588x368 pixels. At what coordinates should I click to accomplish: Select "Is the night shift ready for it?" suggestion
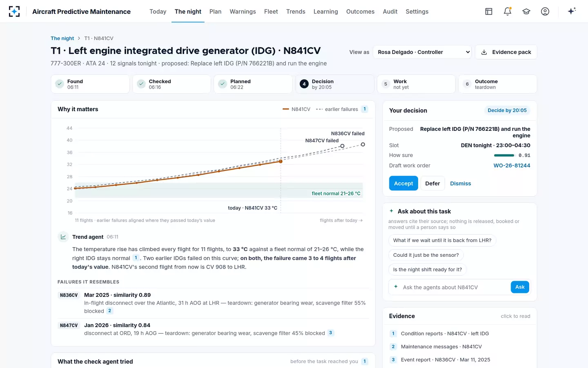point(428,269)
